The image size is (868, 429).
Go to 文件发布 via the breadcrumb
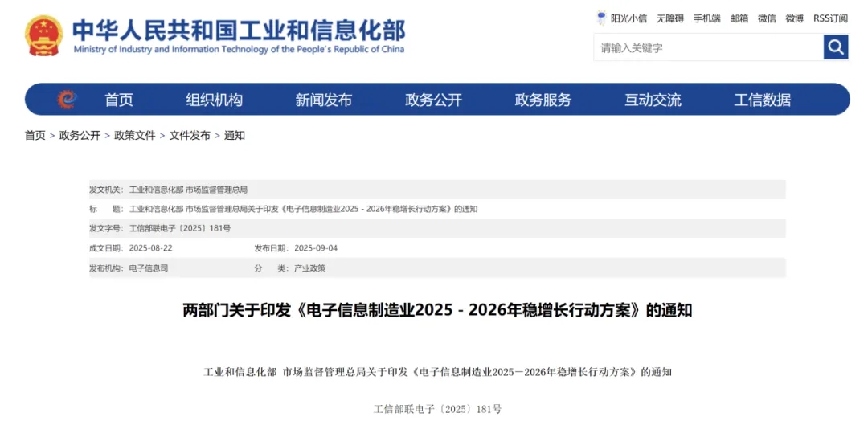(190, 136)
